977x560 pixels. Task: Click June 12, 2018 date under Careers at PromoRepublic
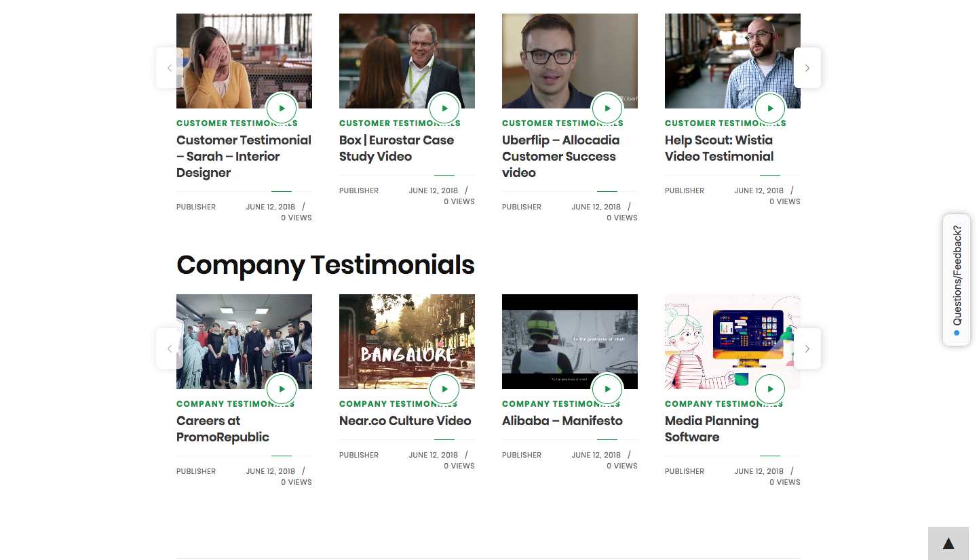pos(271,471)
